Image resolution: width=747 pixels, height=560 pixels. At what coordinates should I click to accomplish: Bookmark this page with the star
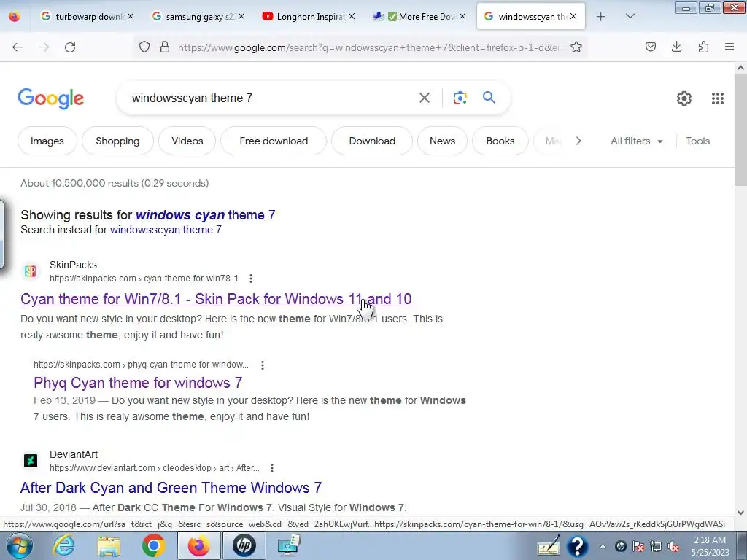tap(576, 47)
